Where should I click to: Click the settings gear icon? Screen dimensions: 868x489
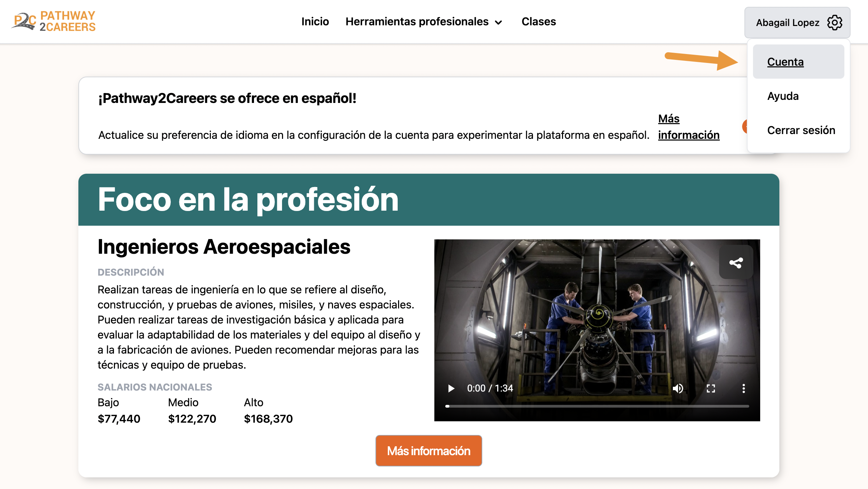click(834, 23)
